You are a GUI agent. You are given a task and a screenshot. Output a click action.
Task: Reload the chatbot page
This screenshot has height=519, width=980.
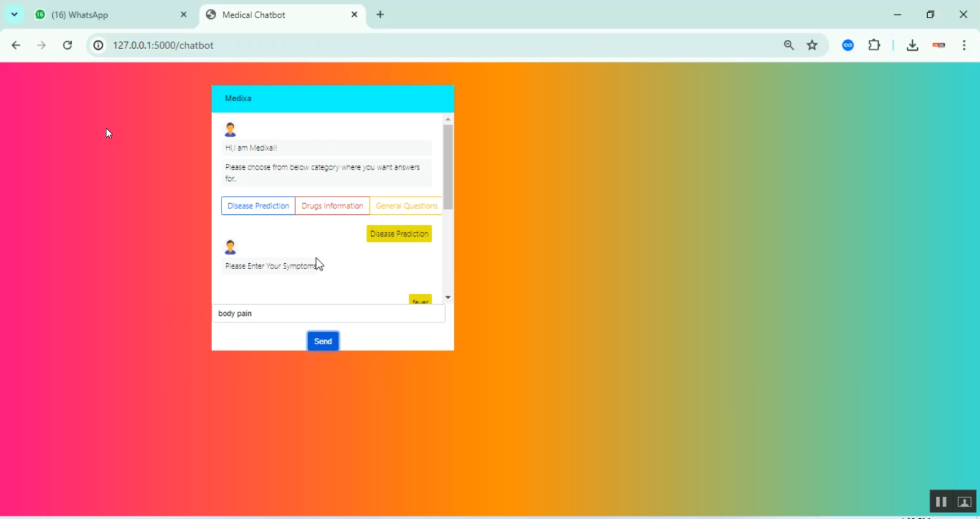pyautogui.click(x=67, y=45)
